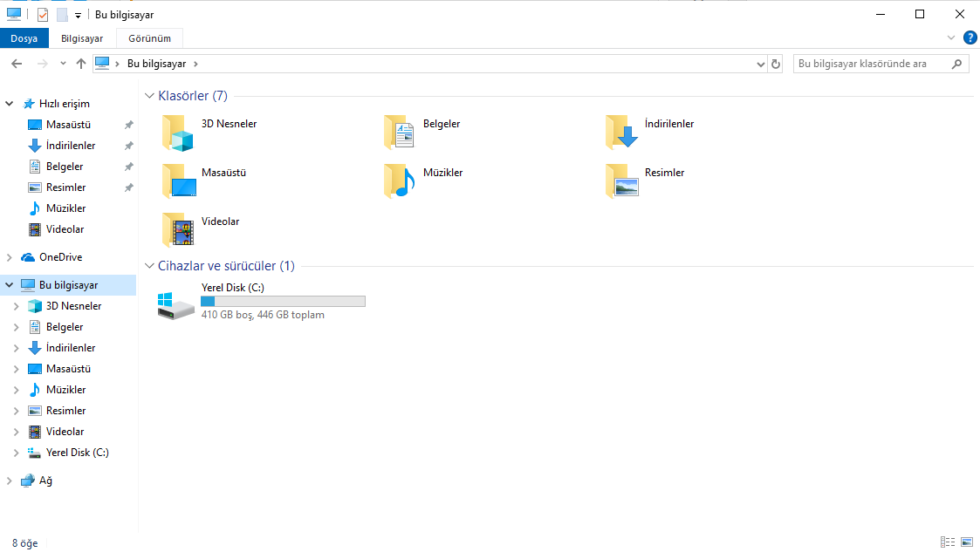The width and height of the screenshot is (980, 552).
Task: Open the Dosya menu tab
Action: 24,38
